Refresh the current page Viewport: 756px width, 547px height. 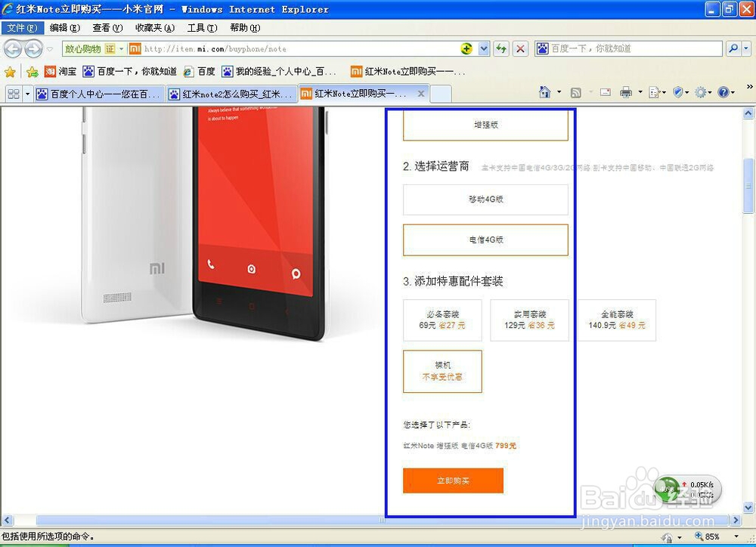[x=501, y=48]
